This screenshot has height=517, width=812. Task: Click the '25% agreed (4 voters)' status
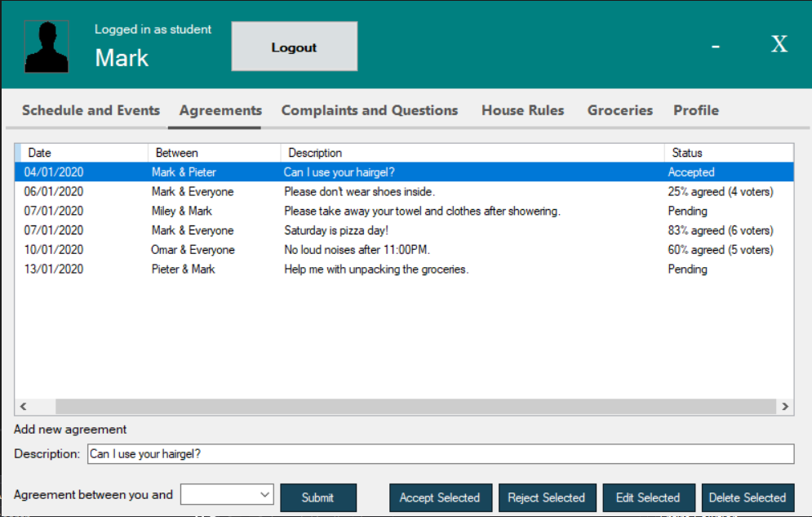tap(721, 192)
